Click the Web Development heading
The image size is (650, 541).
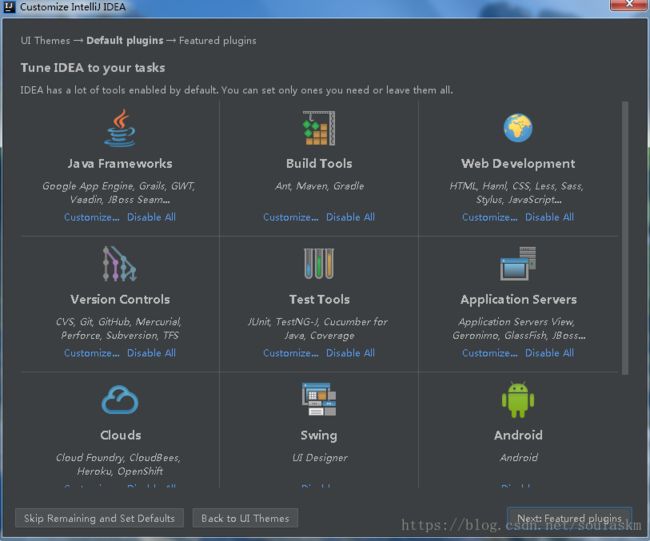[x=518, y=164]
